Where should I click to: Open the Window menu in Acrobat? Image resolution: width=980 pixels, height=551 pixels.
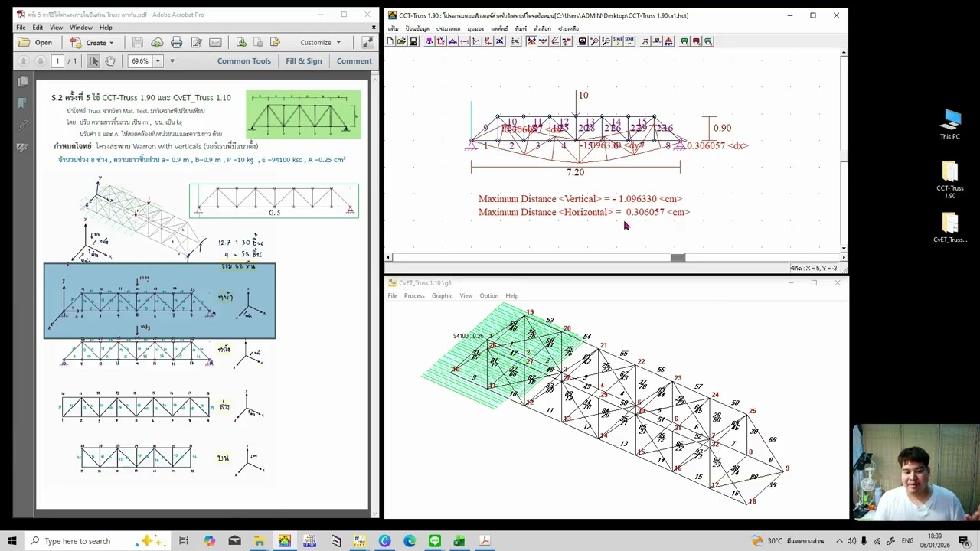pyautogui.click(x=81, y=28)
